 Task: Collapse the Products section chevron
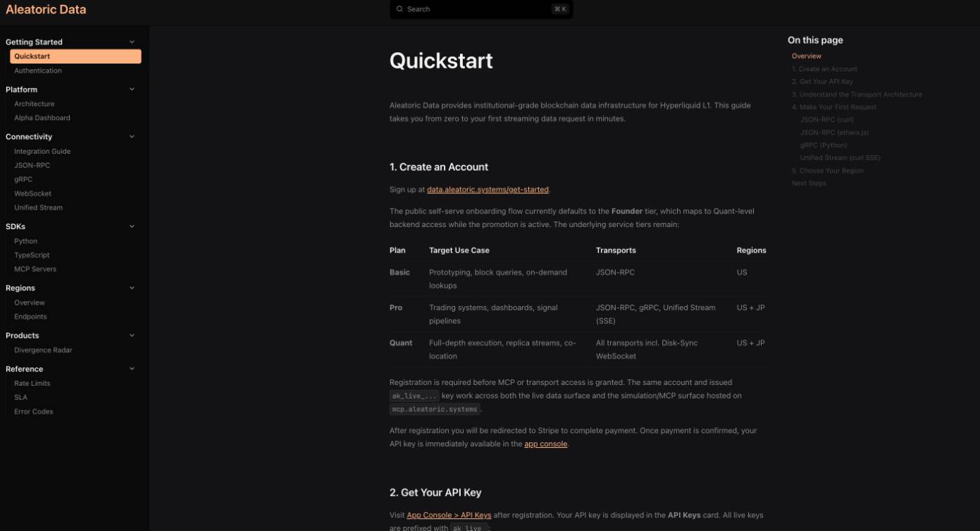pyautogui.click(x=132, y=336)
